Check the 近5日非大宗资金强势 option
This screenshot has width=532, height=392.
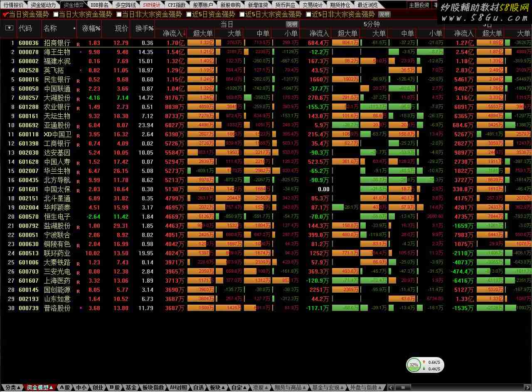(308, 14)
